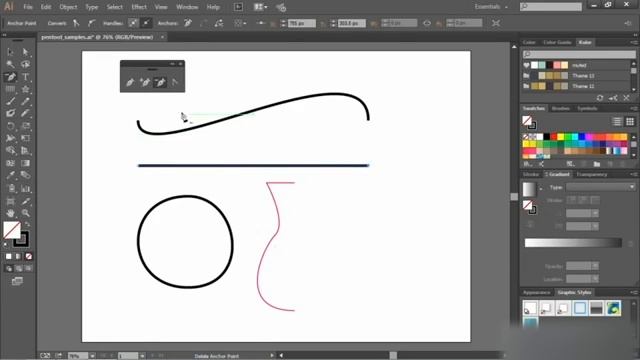Screen dimensions: 640x360
Task: Cut path at selected anchor points
Action: click(x=219, y=23)
